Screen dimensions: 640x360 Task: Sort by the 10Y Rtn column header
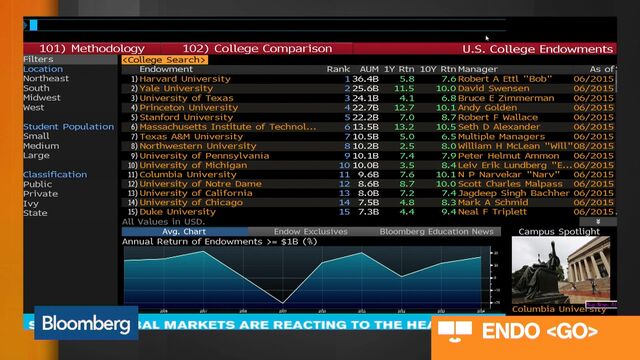click(x=438, y=69)
